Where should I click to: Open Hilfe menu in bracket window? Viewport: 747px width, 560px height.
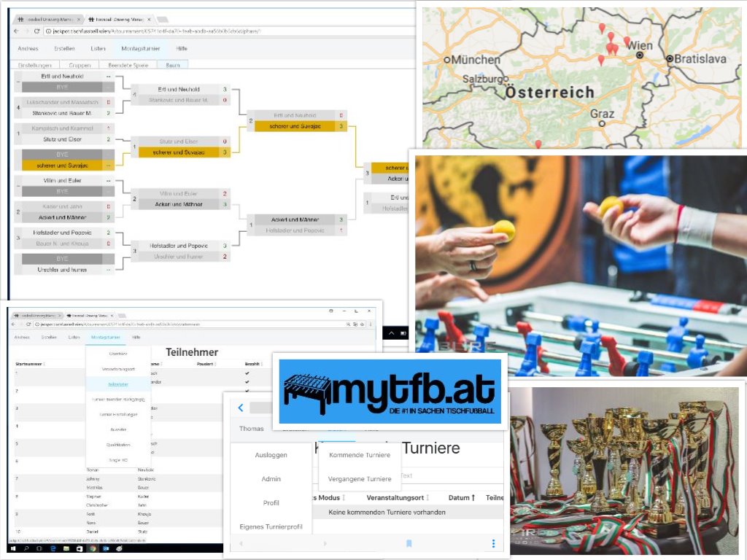coord(182,49)
